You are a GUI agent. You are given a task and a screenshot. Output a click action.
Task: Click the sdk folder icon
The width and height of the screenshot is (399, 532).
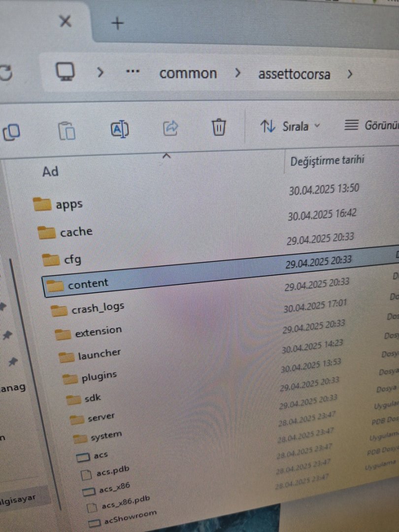[x=73, y=399]
